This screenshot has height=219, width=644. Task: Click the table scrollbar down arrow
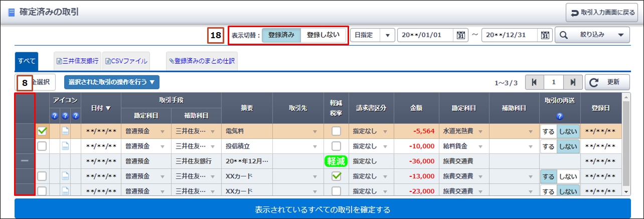pyautogui.click(x=626, y=191)
